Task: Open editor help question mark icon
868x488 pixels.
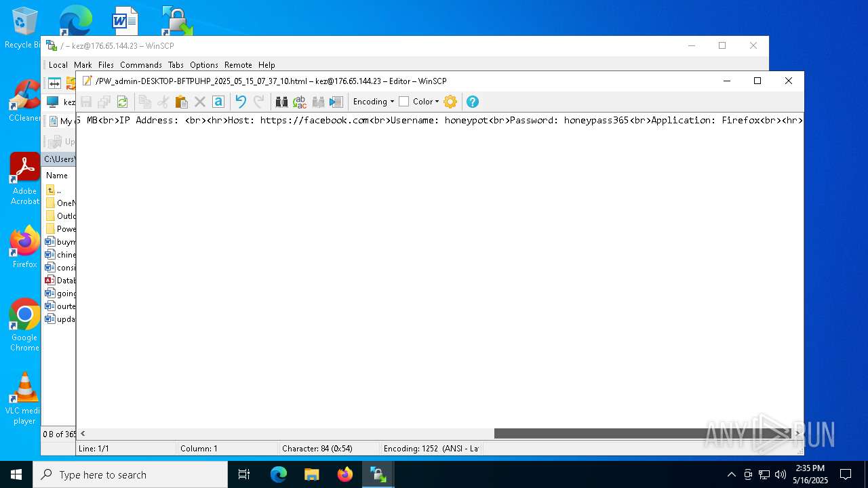Action: (473, 102)
